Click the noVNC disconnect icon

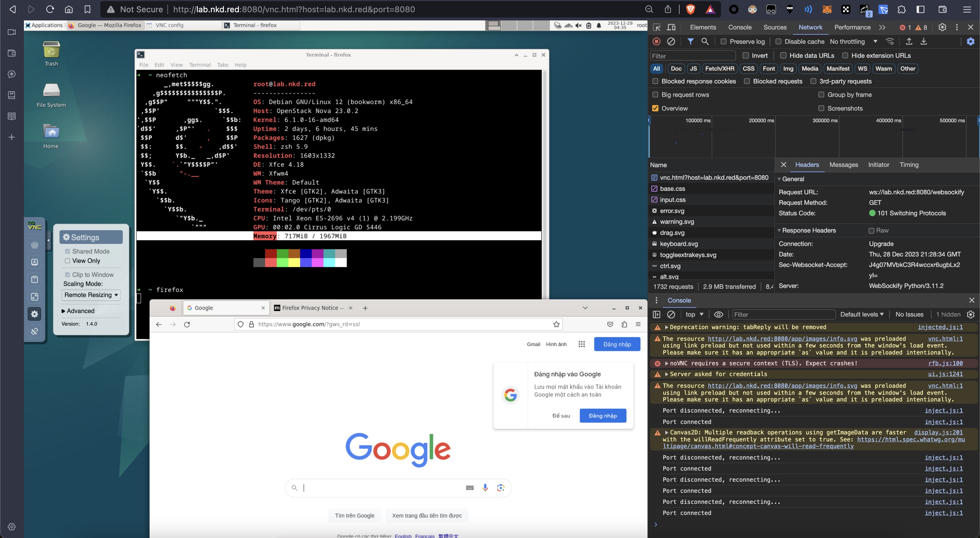[x=35, y=331]
